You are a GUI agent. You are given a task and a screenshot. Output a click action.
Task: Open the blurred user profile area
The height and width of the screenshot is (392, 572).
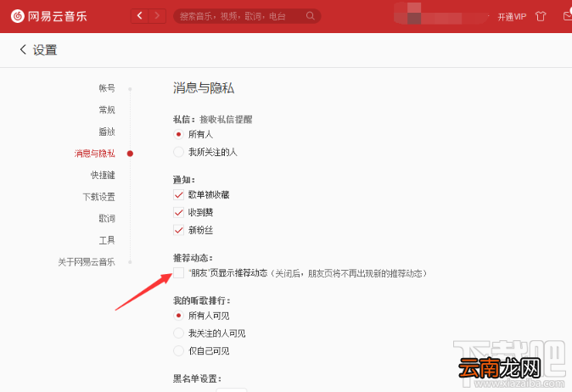440,14
